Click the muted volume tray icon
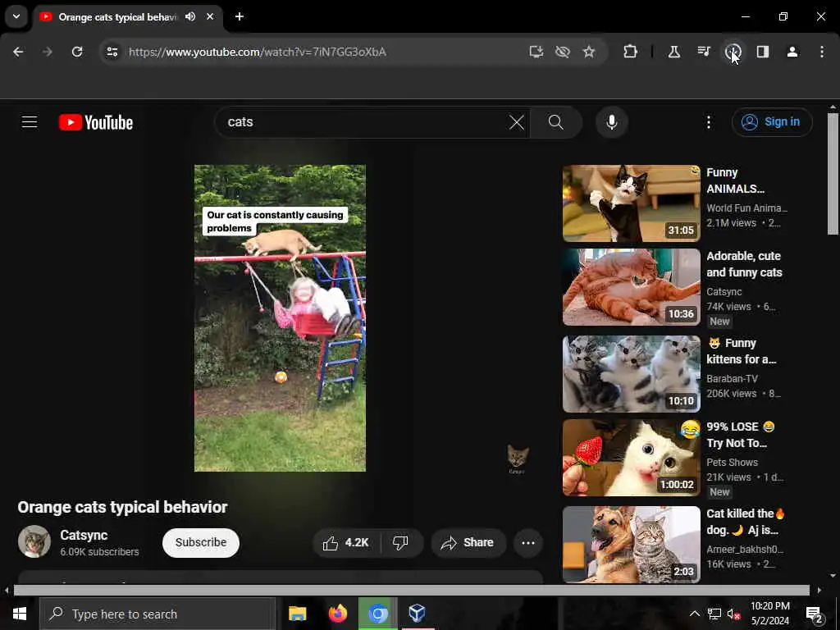Image resolution: width=840 pixels, height=630 pixels. pos(733,614)
